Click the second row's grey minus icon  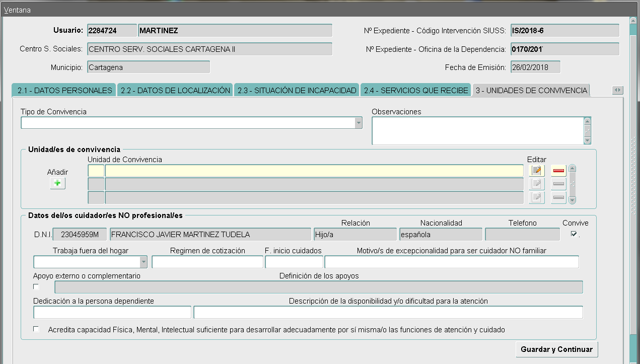(558, 184)
